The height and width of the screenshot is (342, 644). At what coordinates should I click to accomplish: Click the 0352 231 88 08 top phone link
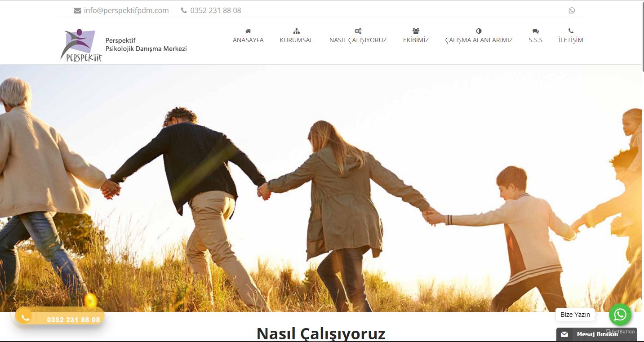[215, 10]
